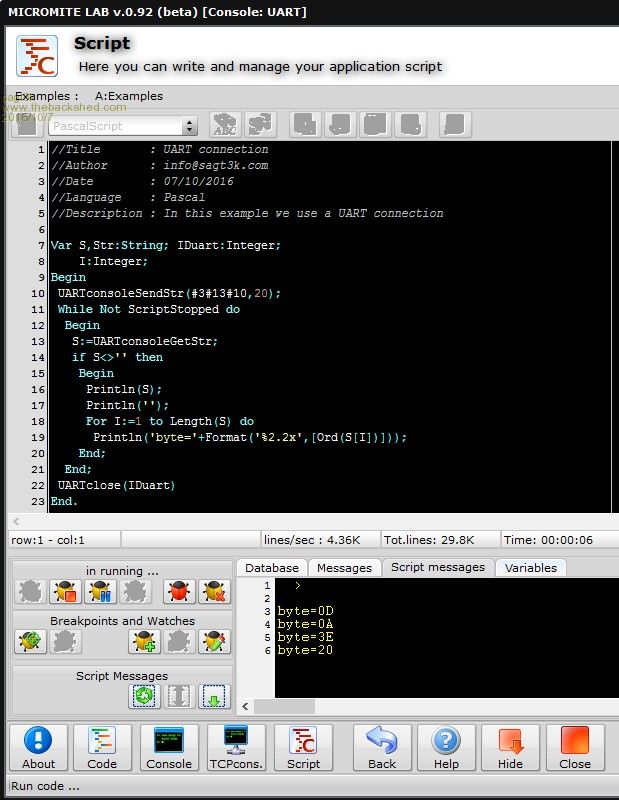
Task: Open the Console button
Action: (169, 748)
